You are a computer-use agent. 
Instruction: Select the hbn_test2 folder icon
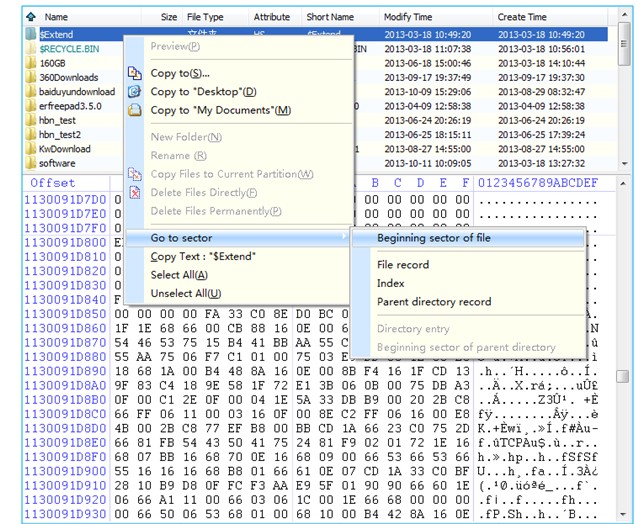tap(31, 134)
